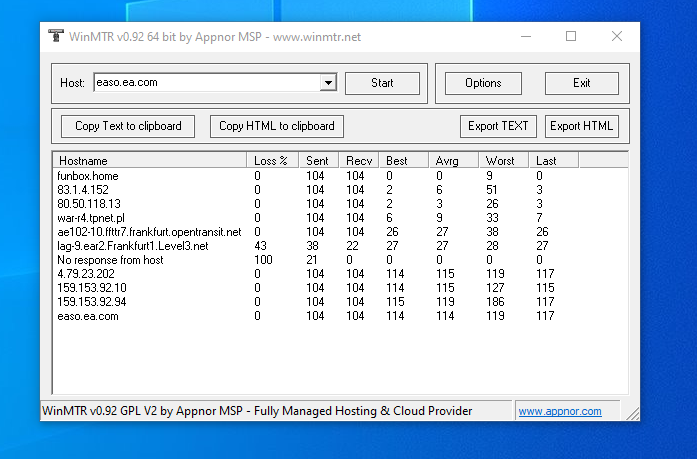Click the Hostname column header
Viewport: 697px width, 459px height.
pos(150,160)
